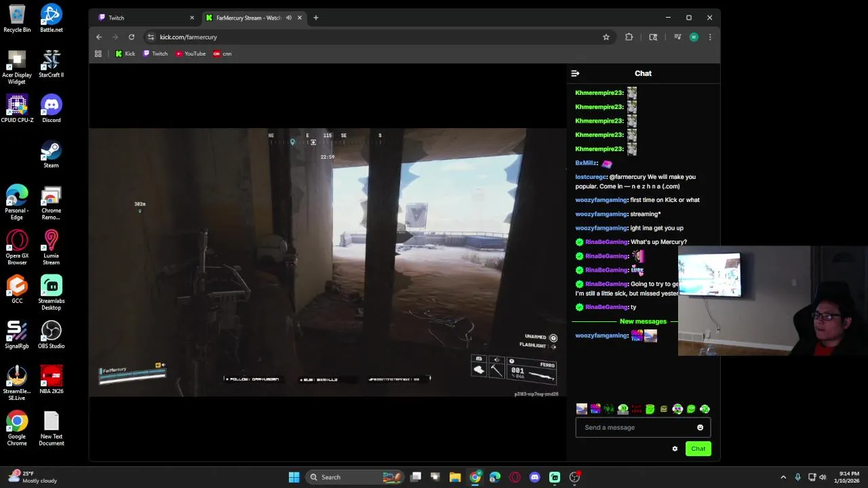Insert the last green emote in quick bar
Viewport: 868px width, 488px height.
point(705,409)
